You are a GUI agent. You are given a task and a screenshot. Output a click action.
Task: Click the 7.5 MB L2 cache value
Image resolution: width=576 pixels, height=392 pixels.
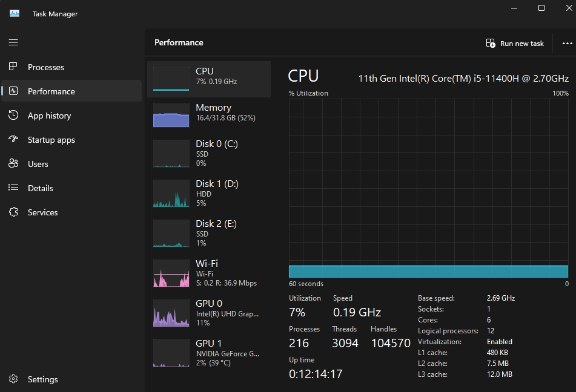click(x=498, y=364)
